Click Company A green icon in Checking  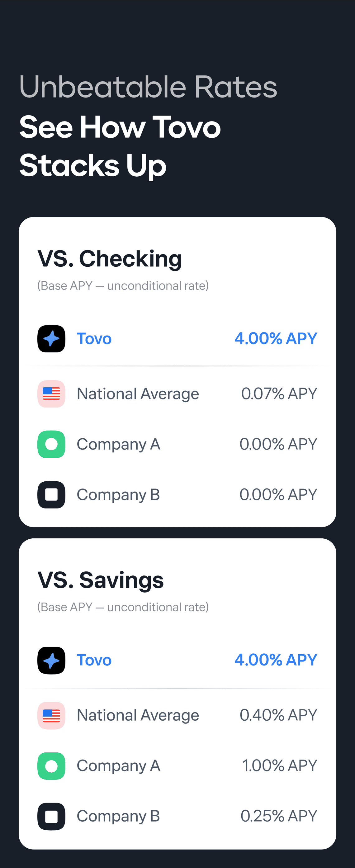point(51,444)
